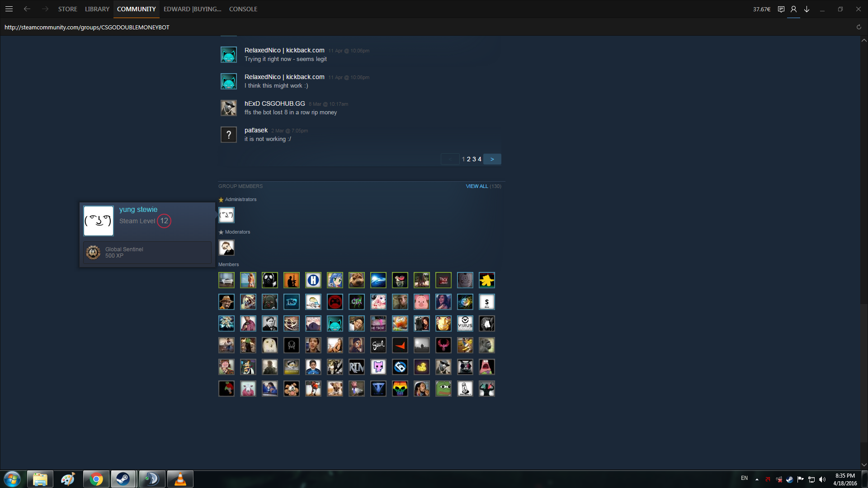This screenshot has width=868, height=488.
Task: Switch to the STORE tab
Action: click(67, 9)
